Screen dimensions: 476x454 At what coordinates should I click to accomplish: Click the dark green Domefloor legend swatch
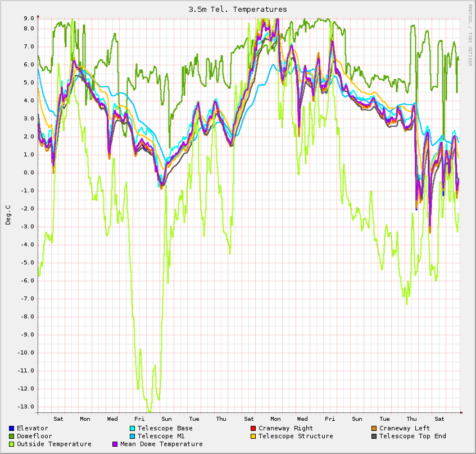click(11, 436)
